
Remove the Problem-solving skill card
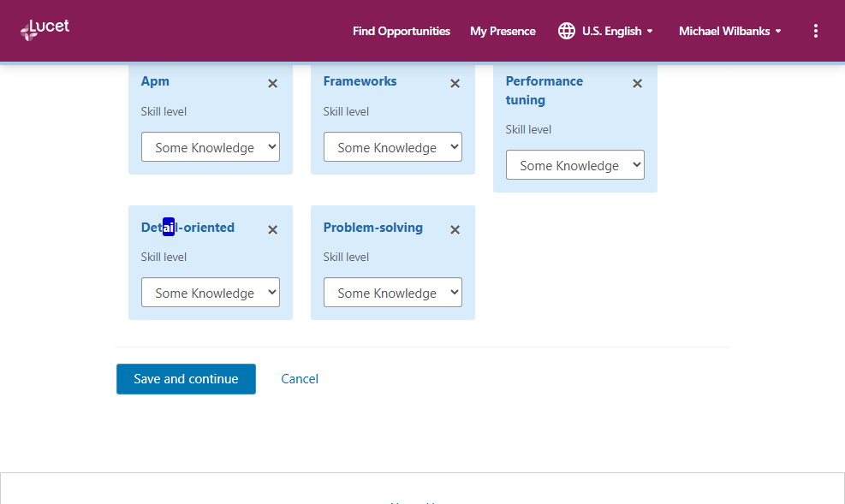click(455, 229)
